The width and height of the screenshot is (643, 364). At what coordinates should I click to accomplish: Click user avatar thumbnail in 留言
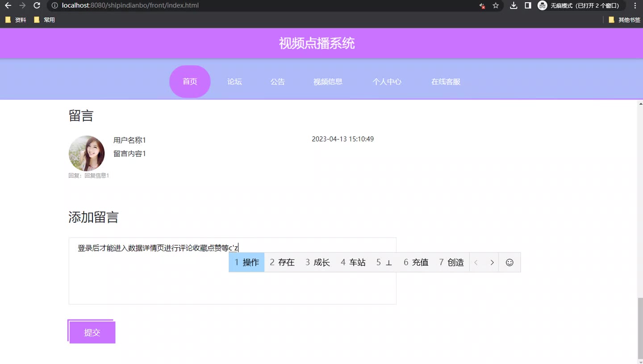[x=87, y=153]
